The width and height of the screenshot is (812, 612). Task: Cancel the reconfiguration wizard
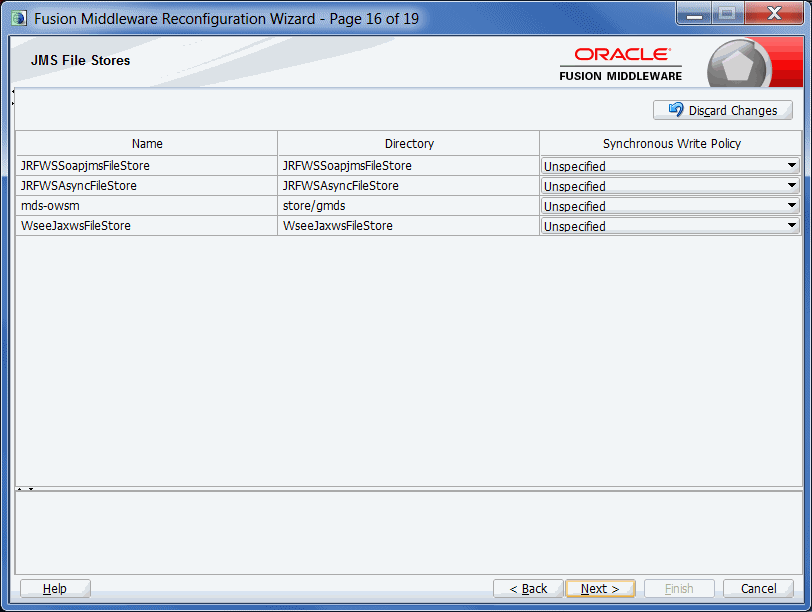758,589
